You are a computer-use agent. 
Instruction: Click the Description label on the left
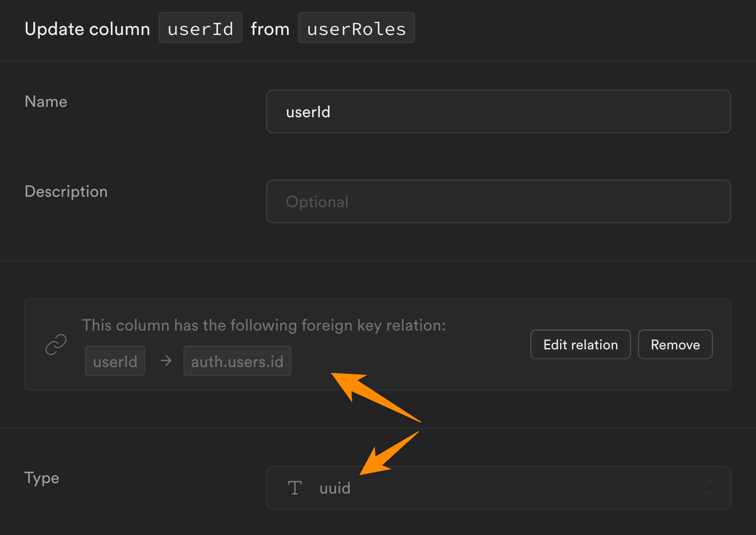[x=66, y=191]
